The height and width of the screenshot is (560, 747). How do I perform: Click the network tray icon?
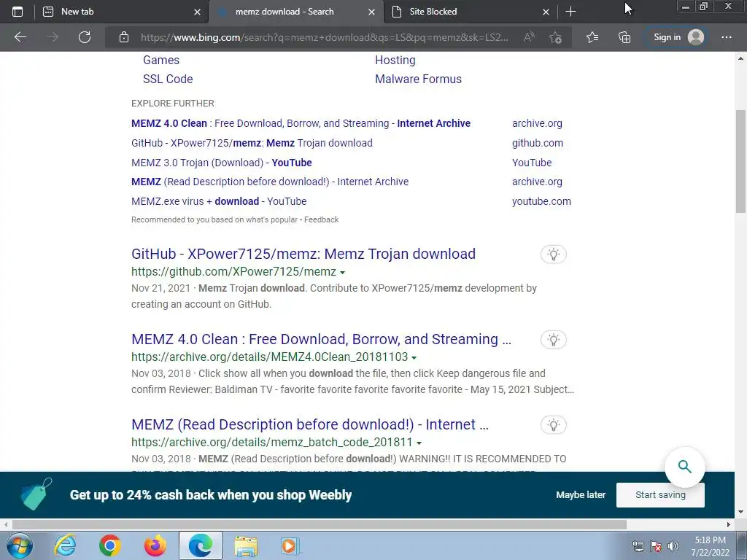(638, 546)
